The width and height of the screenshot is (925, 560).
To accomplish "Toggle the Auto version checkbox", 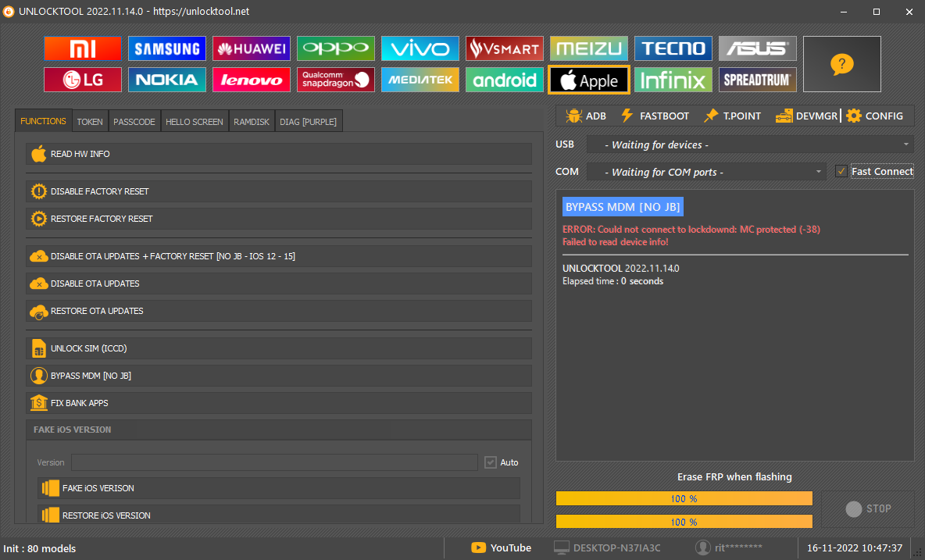I will click(490, 462).
